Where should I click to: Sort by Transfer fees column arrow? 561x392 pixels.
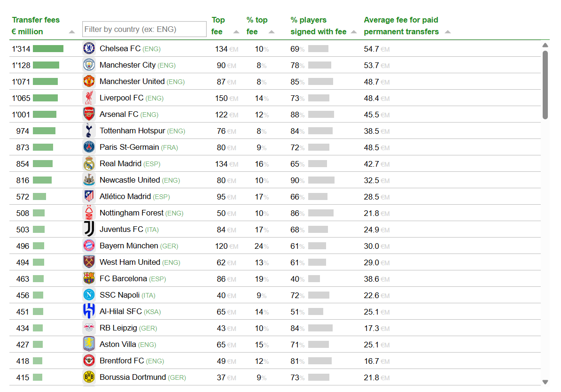pos(72,32)
